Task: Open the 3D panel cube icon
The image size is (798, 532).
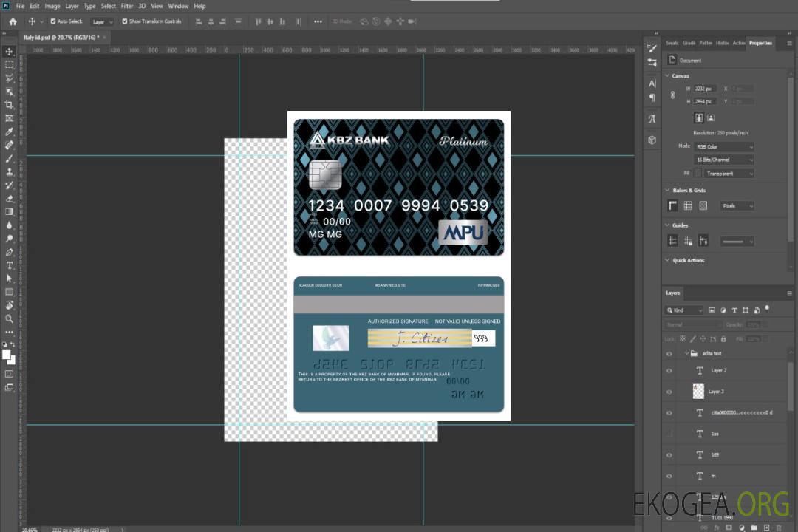Action: pyautogui.click(x=652, y=140)
